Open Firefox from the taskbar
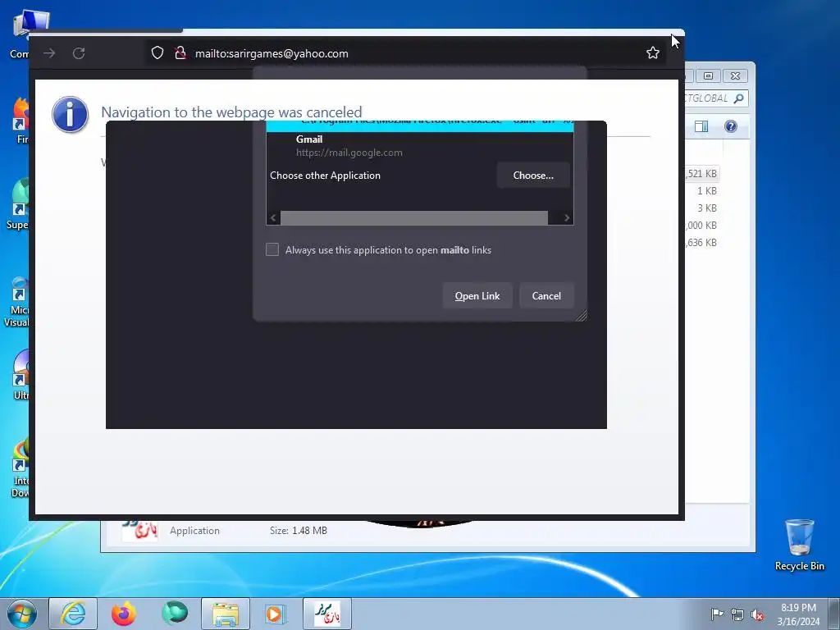840x630 pixels. pyautogui.click(x=124, y=614)
